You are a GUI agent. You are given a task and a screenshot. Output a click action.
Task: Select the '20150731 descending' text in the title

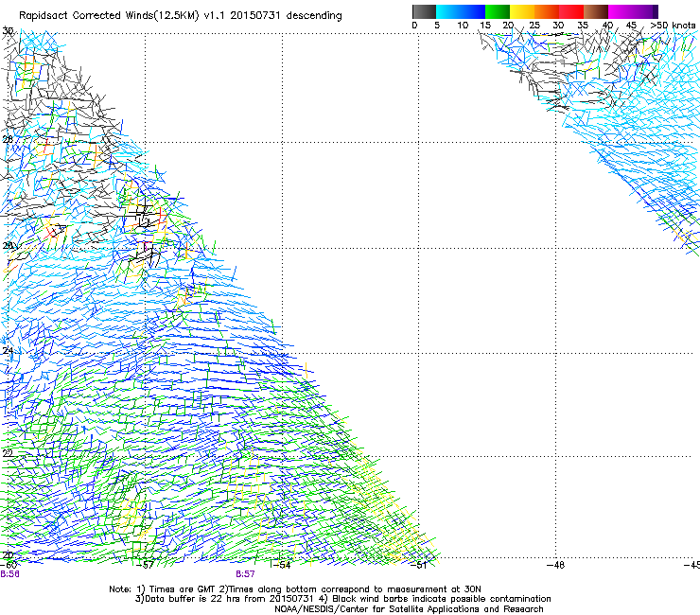coord(287,16)
